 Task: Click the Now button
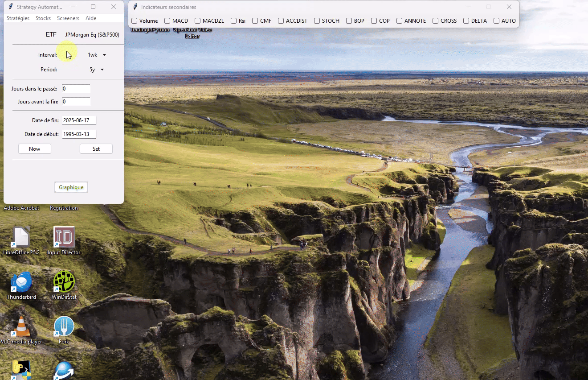pyautogui.click(x=35, y=149)
